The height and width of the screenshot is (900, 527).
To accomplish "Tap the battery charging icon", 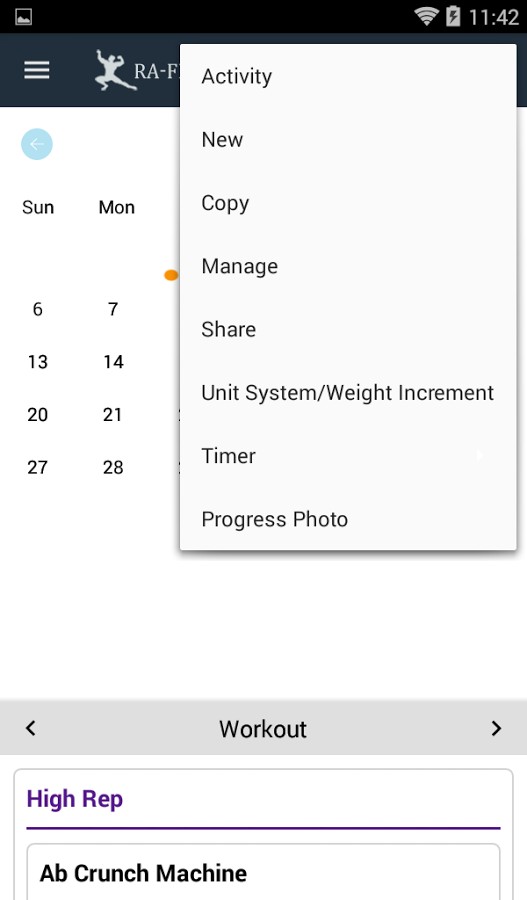I will click(x=453, y=16).
